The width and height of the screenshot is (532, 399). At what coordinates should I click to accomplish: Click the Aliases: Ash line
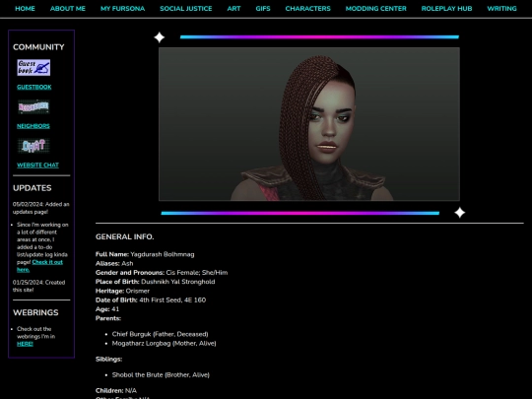114,264
